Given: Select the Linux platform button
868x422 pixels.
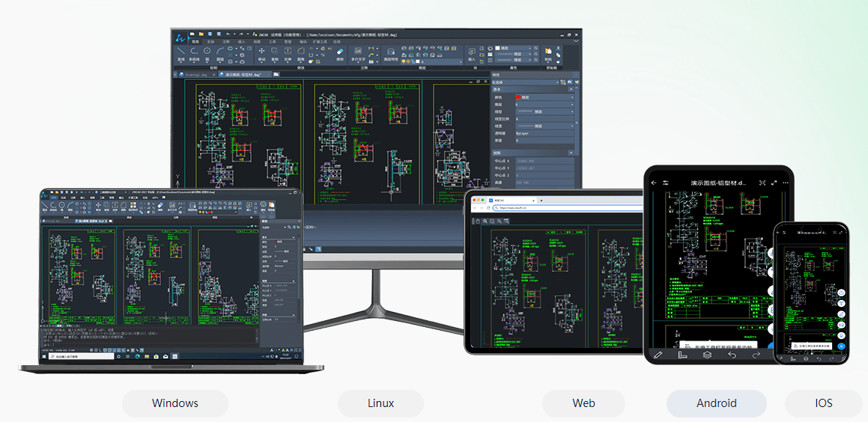Looking at the screenshot, I should [381, 403].
